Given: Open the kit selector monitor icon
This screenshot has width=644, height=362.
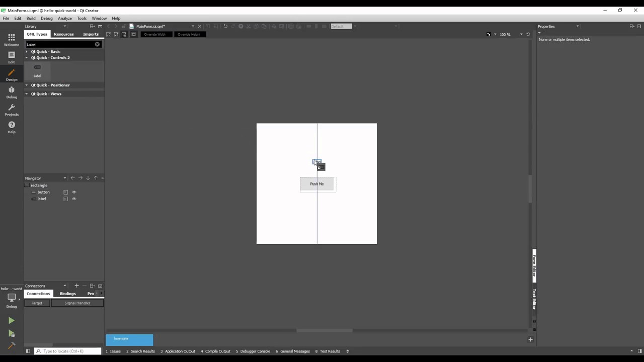Looking at the screenshot, I should pos(12,298).
